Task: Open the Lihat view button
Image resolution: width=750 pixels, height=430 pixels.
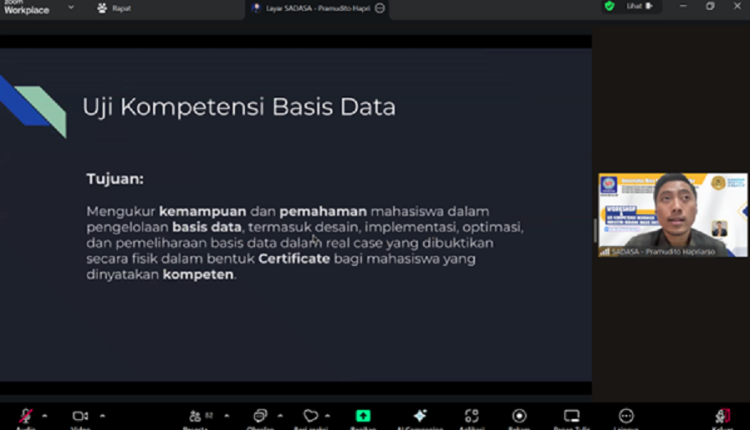Action: click(640, 6)
